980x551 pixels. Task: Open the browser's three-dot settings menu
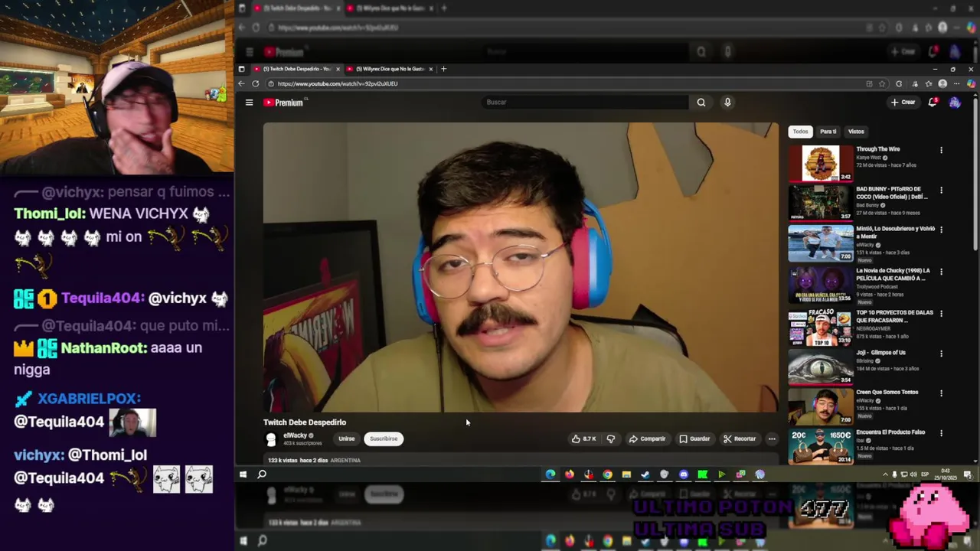click(x=957, y=83)
